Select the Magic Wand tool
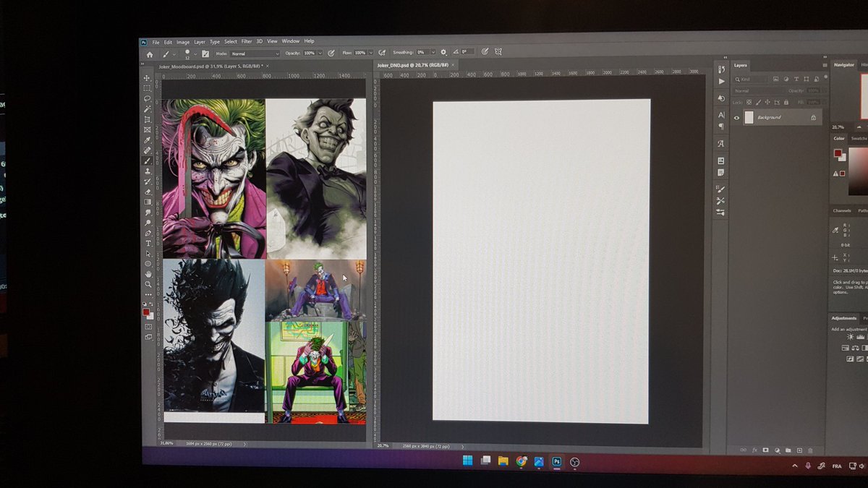This screenshot has width=868, height=488. [x=148, y=109]
